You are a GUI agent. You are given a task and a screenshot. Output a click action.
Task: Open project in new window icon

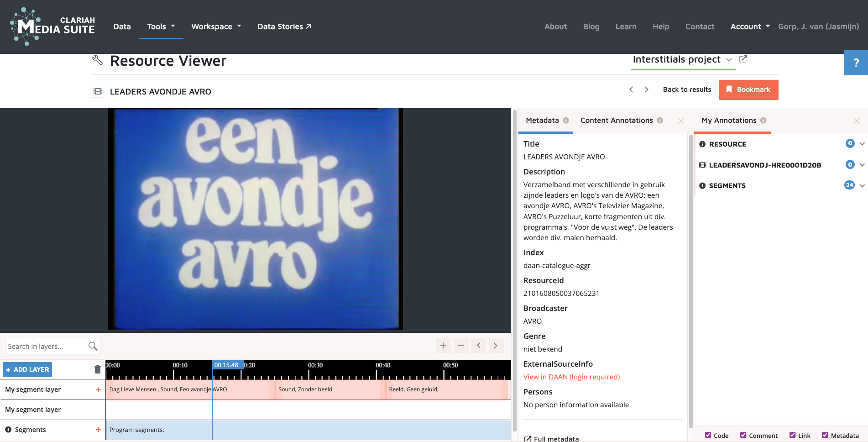click(743, 59)
